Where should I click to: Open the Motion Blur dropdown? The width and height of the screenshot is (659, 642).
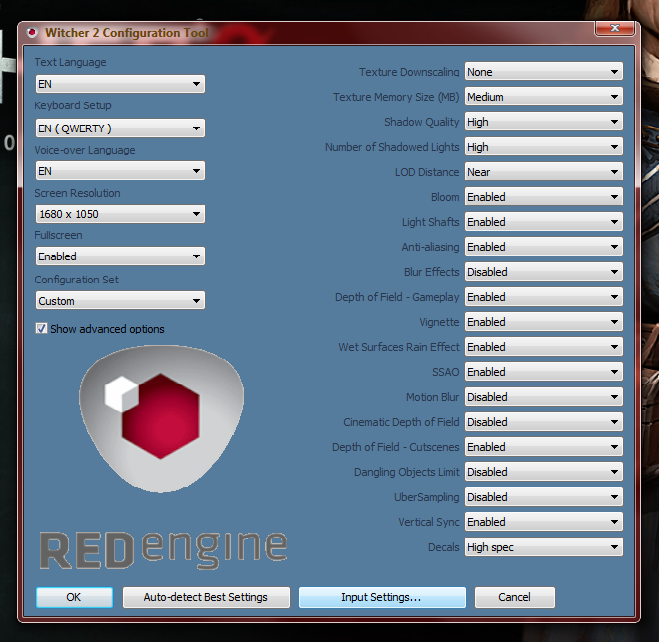(x=544, y=397)
